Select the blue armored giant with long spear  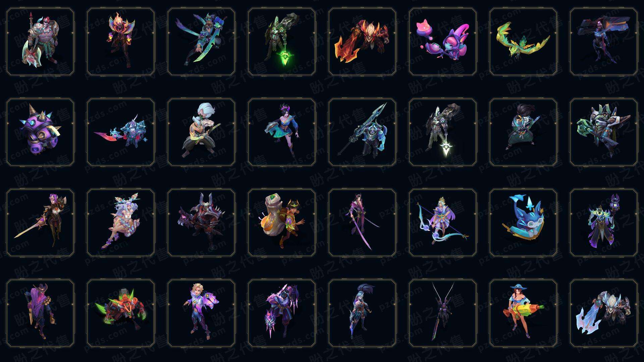[362, 132]
